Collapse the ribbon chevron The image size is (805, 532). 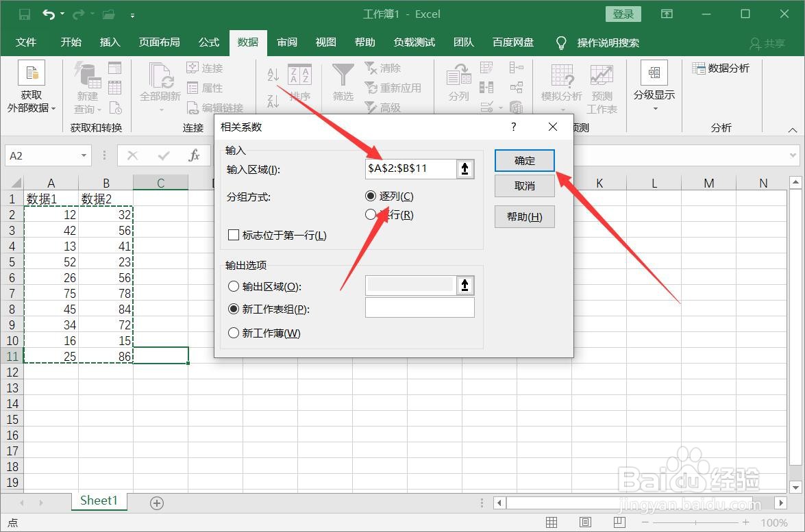pyautogui.click(x=793, y=130)
